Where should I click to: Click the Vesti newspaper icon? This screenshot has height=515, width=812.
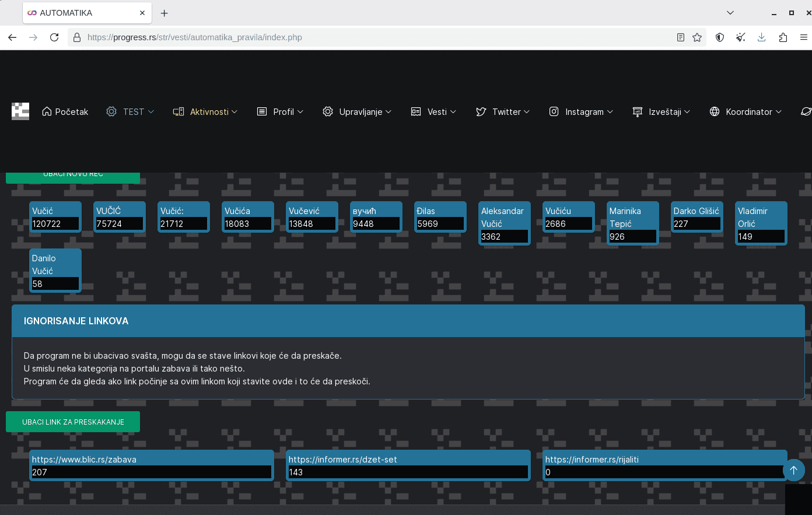(416, 111)
